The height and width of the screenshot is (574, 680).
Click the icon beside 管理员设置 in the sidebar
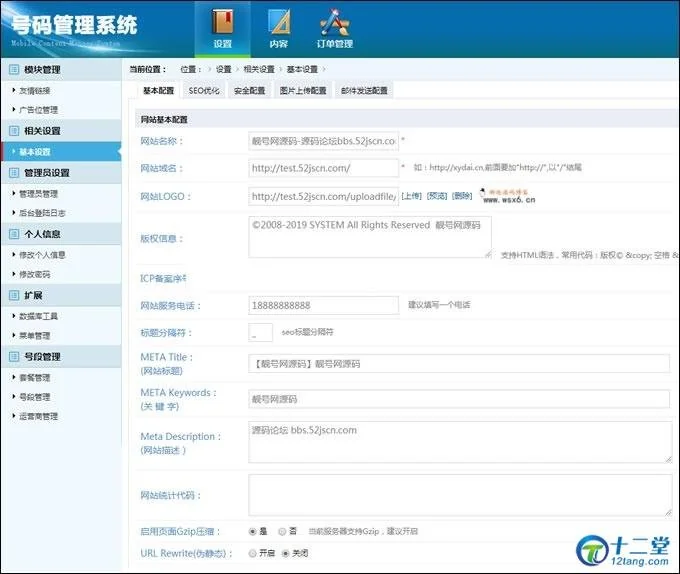click(x=13, y=173)
